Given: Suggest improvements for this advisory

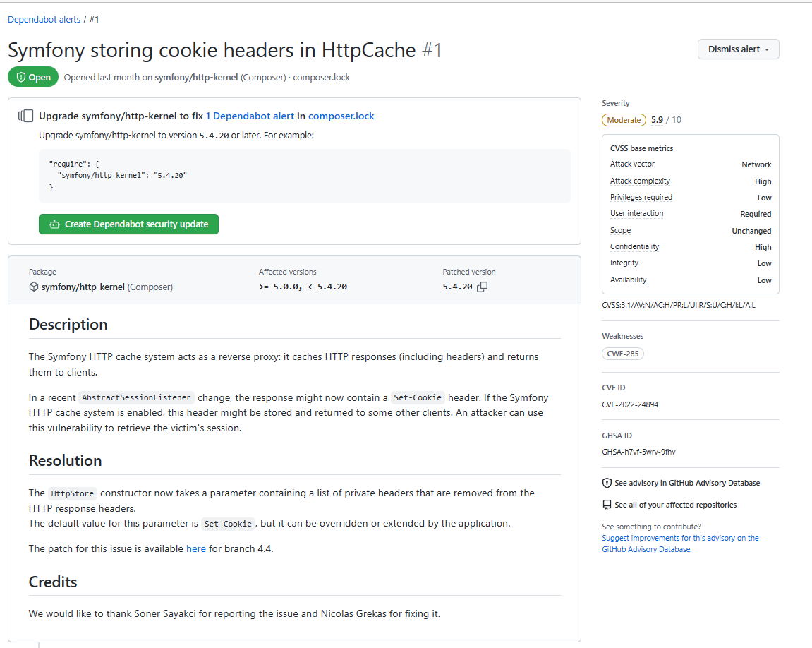Looking at the screenshot, I should pos(680,538).
